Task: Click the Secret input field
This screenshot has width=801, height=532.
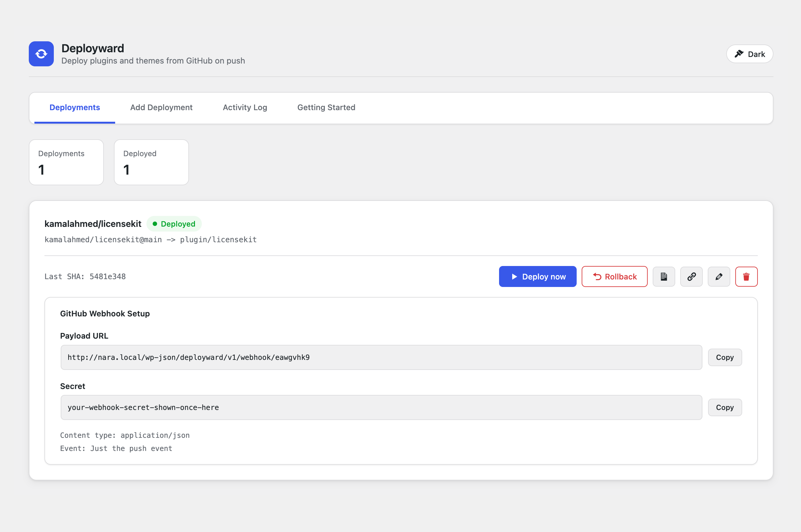Action: [x=381, y=407]
